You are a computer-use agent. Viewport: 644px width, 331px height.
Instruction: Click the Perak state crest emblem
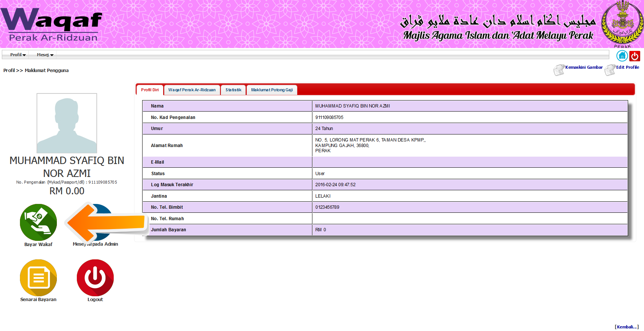point(623,24)
